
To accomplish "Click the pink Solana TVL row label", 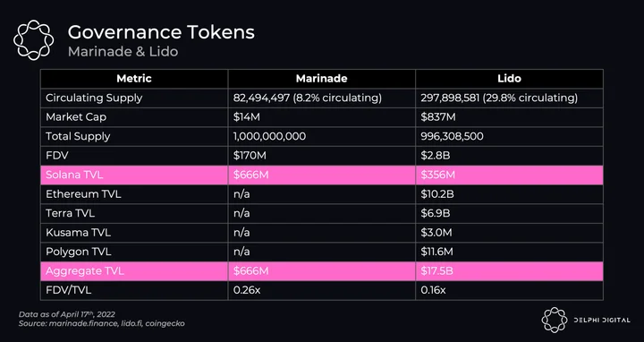I will click(x=134, y=175).
